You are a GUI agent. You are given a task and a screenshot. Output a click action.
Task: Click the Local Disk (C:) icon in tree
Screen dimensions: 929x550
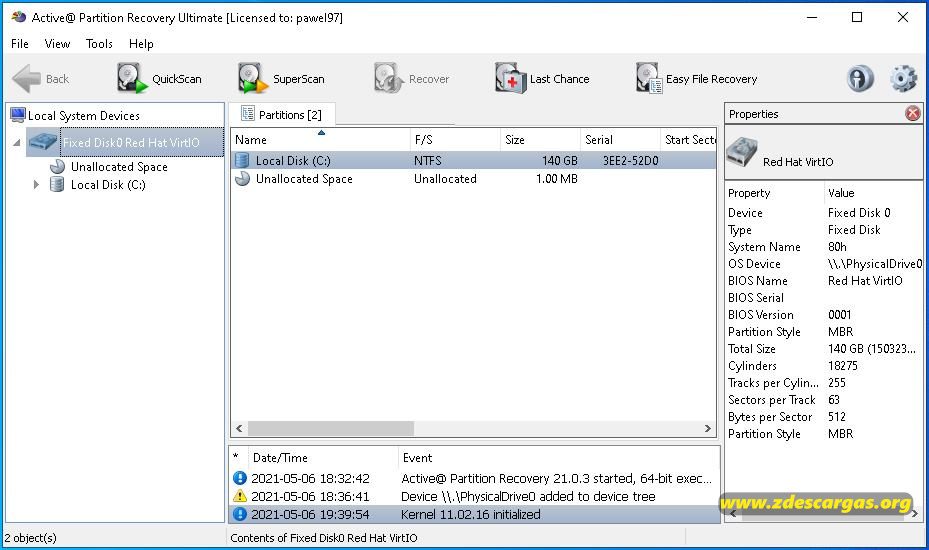pyautogui.click(x=57, y=185)
